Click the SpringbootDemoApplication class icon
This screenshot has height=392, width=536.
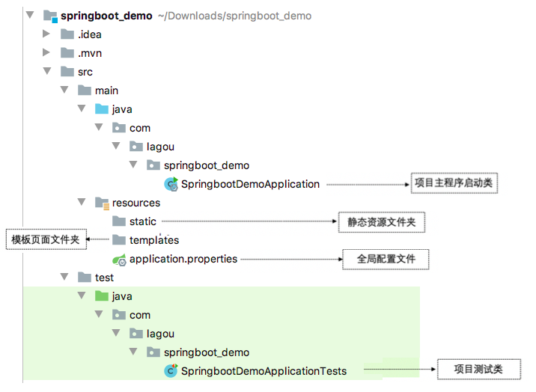pyautogui.click(x=171, y=184)
